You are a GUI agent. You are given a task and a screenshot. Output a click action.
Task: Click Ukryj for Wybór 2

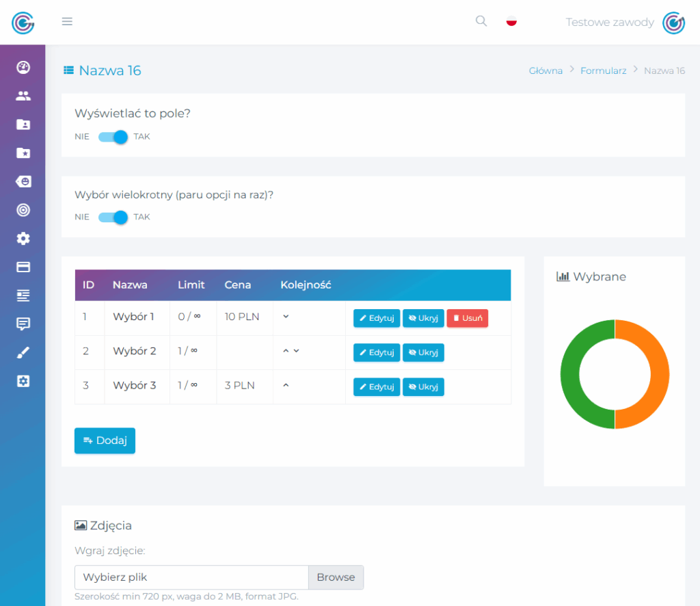click(x=423, y=352)
